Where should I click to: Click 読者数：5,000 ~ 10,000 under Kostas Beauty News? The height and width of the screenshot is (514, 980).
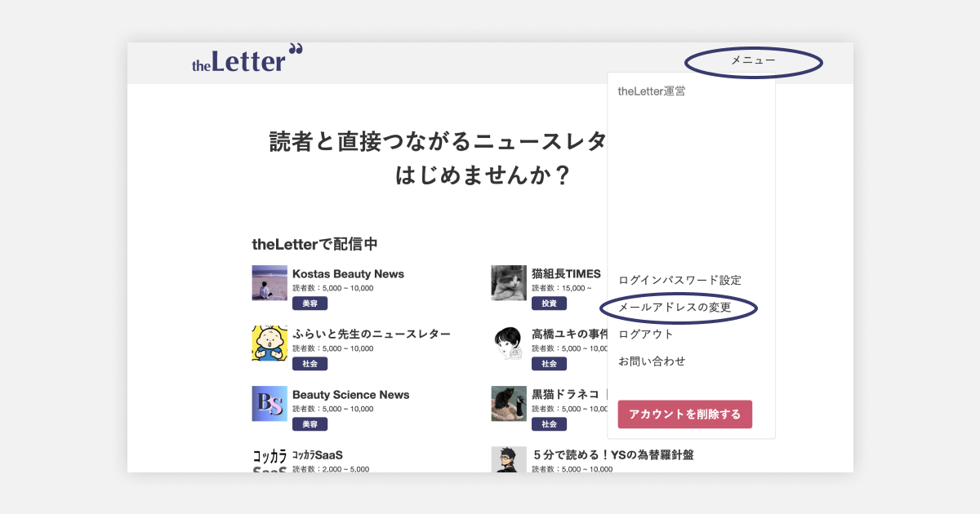[x=333, y=288]
